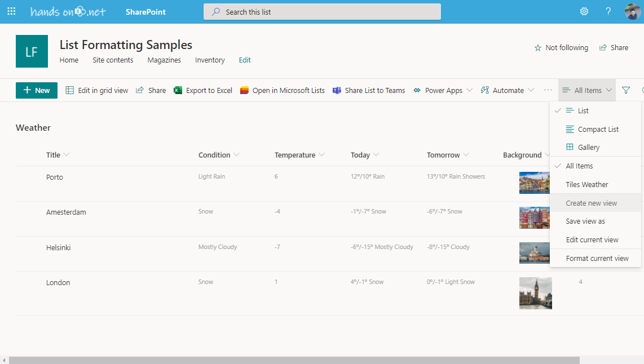This screenshot has height=364, width=644.
Task: Open the filter pane icon
Action: [626, 90]
